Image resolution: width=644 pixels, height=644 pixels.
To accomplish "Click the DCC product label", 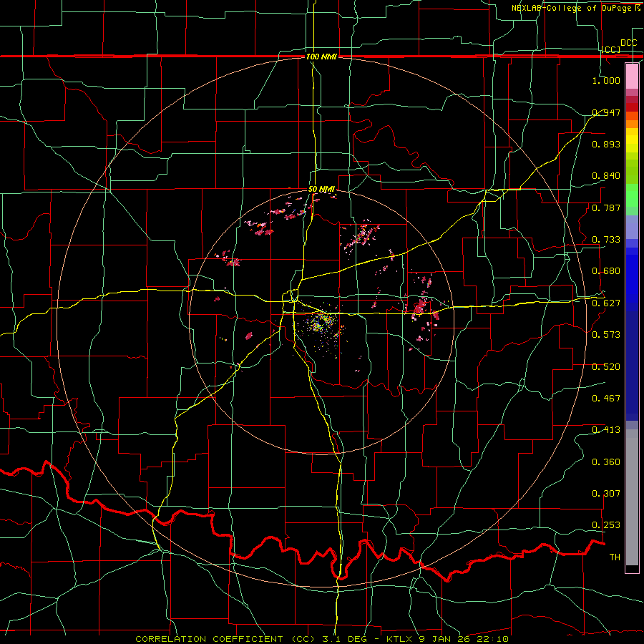I will pyautogui.click(x=628, y=43).
